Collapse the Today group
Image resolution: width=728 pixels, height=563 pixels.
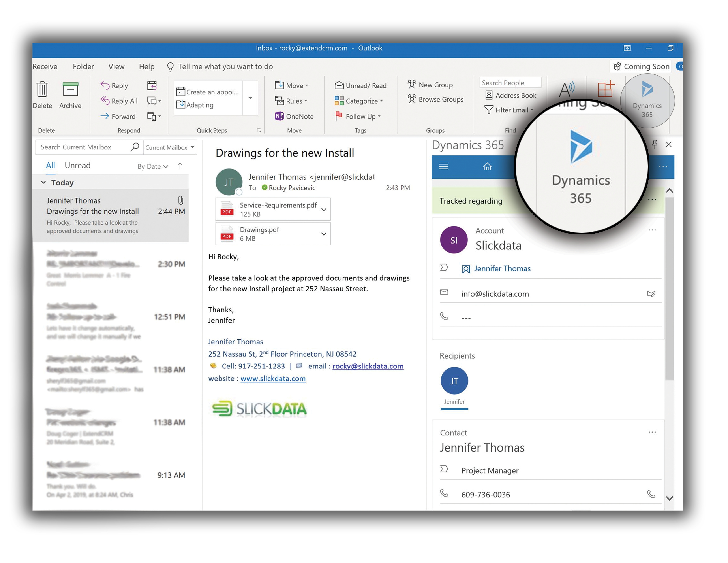(43, 182)
